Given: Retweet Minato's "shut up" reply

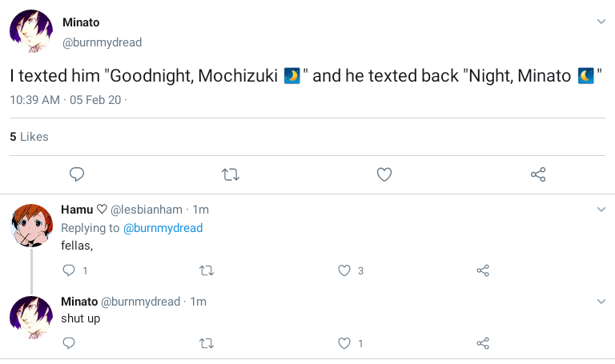Looking at the screenshot, I should (x=206, y=343).
